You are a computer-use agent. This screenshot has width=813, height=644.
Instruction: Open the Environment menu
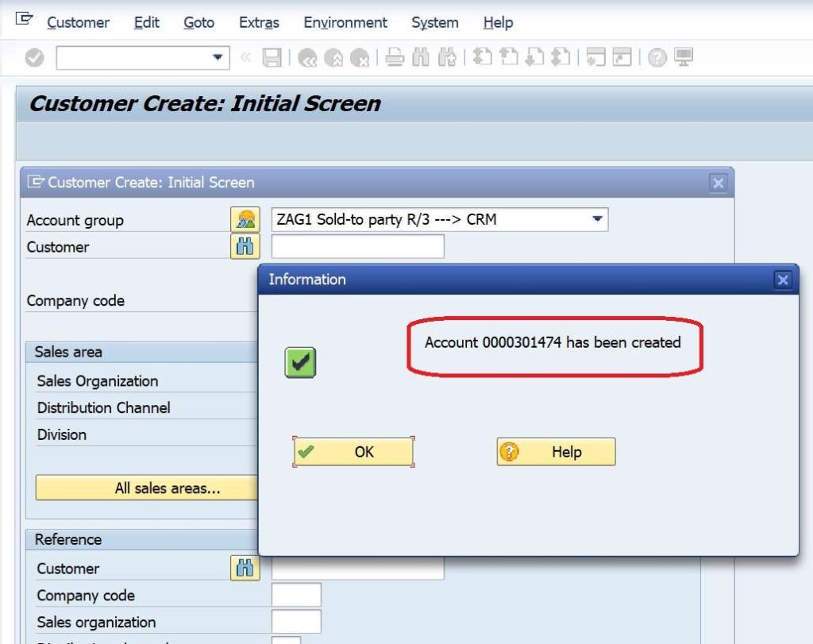pos(345,22)
